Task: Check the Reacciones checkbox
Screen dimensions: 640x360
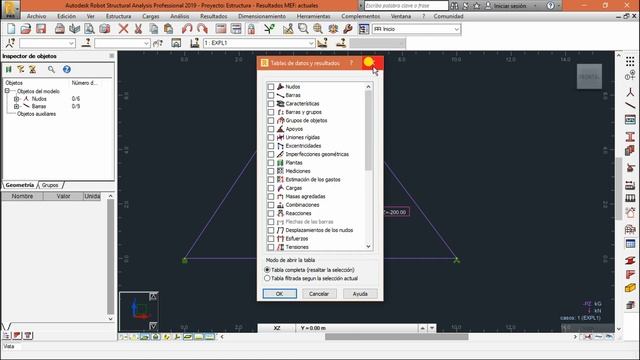Action: pos(271,213)
